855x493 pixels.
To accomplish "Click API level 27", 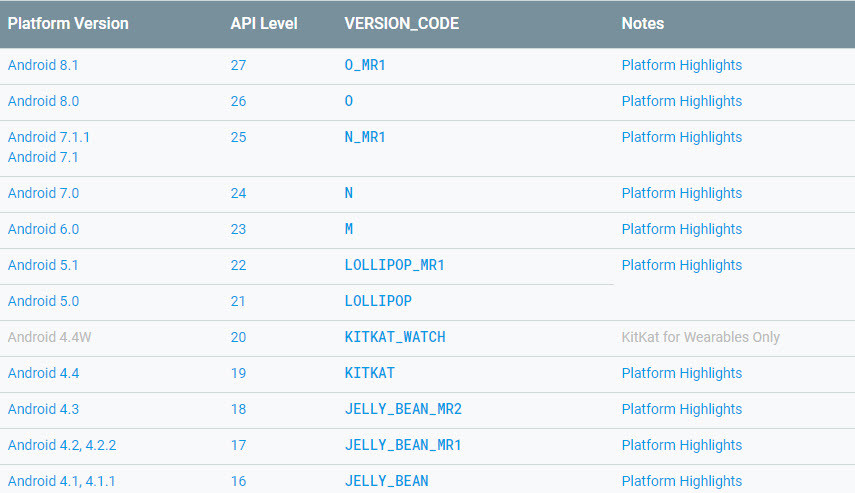I will click(238, 65).
